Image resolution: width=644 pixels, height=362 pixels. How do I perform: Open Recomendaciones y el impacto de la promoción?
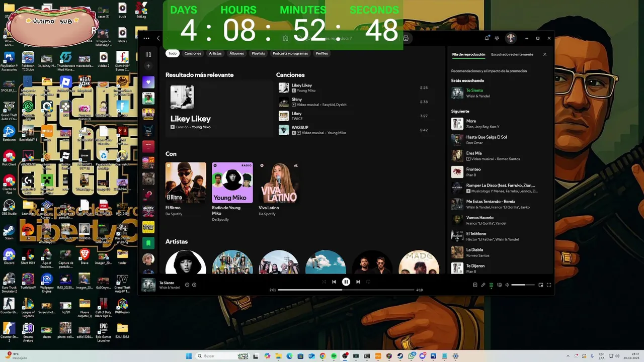coord(489,71)
